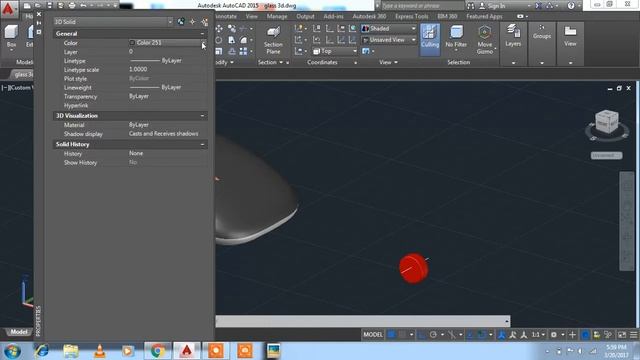Click the command line input bar

point(363,321)
